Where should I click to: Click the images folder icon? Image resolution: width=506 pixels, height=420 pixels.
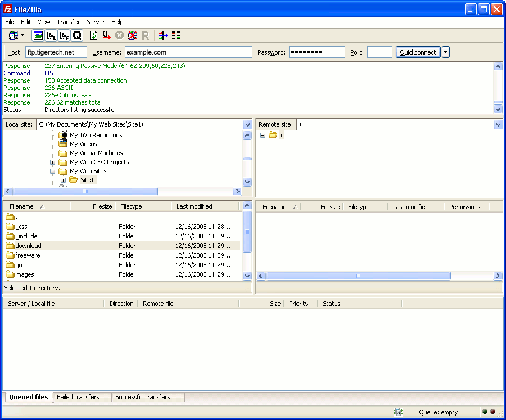10,274
